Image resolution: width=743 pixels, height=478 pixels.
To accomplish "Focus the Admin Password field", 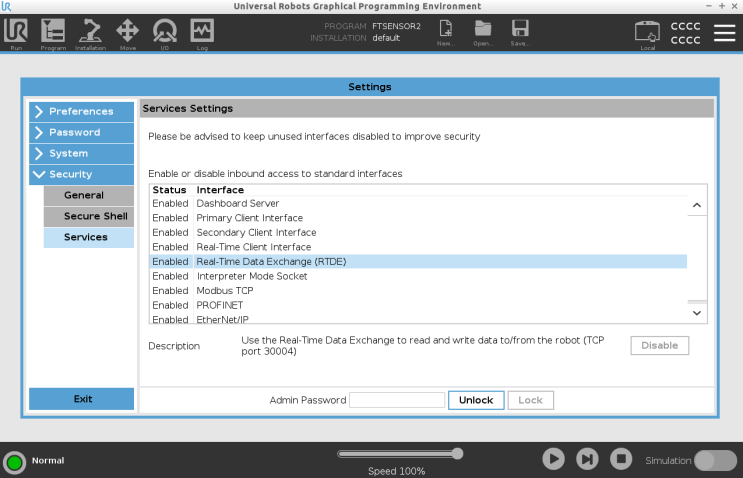I will click(x=397, y=400).
